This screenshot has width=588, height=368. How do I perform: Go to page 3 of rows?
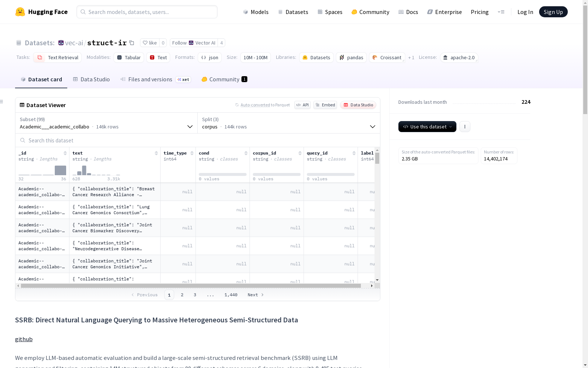195,295
